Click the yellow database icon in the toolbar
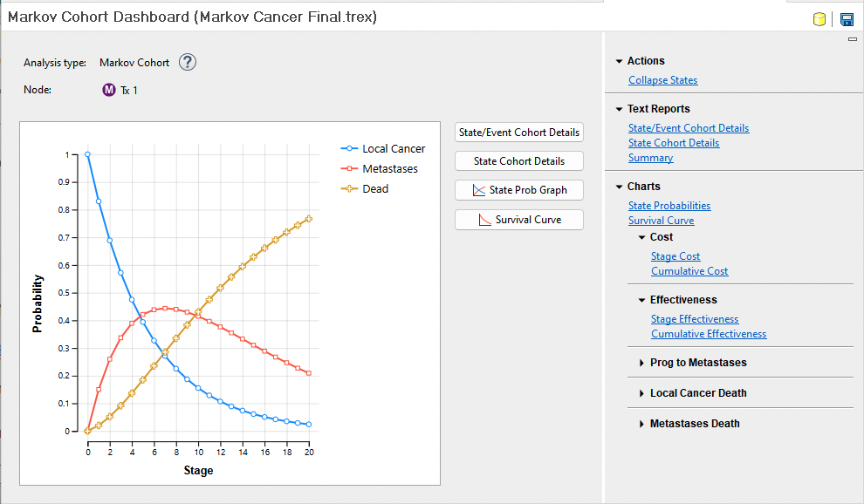864x504 pixels. [x=819, y=18]
